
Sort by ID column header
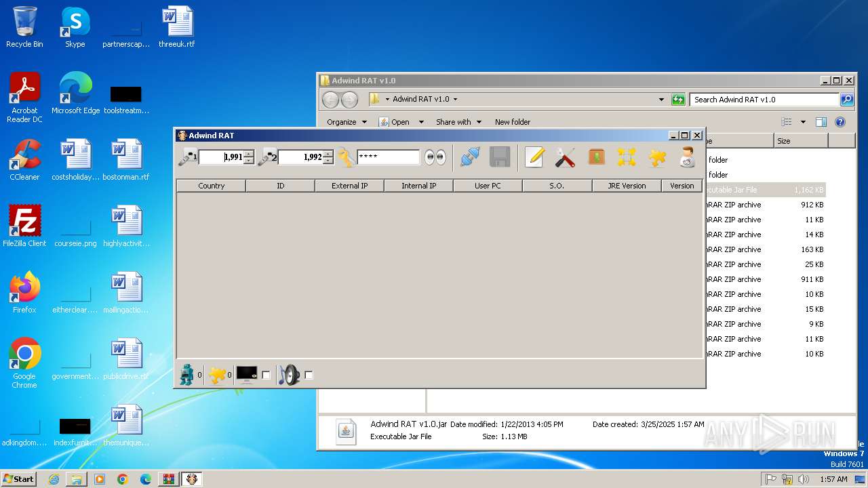coord(281,186)
